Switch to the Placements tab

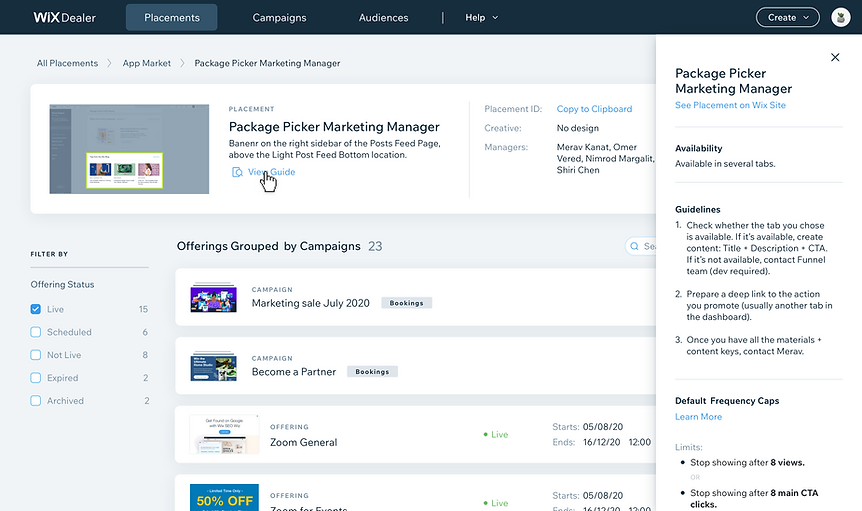tap(172, 18)
